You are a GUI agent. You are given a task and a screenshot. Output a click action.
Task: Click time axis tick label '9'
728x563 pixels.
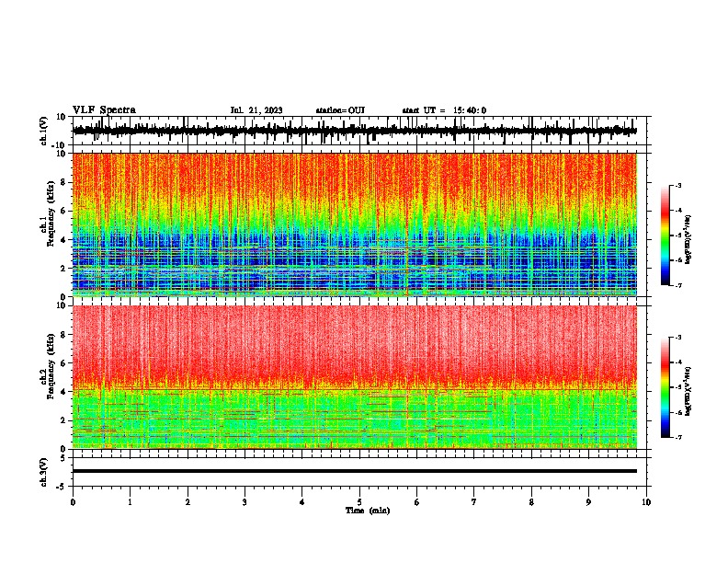tap(588, 502)
